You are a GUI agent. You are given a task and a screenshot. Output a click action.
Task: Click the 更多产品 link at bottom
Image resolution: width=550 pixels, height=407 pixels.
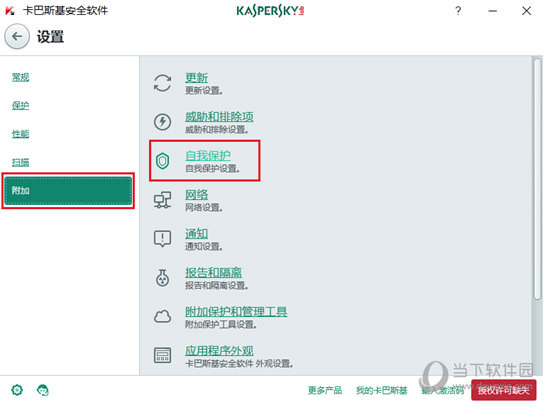tap(325, 390)
